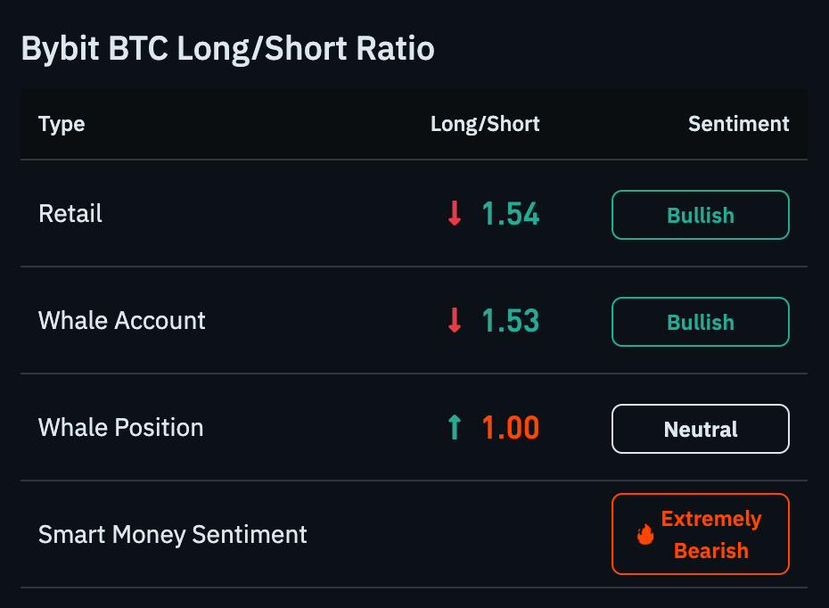
Task: Click the Extremely Bearish sentiment badge
Action: pyautogui.click(x=701, y=534)
